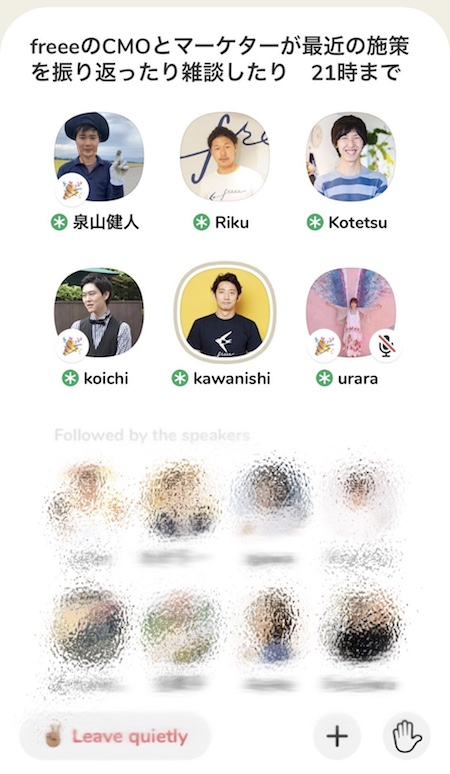Open koichi's speaker avatar
Screen dimensions: 450x774
point(99,312)
